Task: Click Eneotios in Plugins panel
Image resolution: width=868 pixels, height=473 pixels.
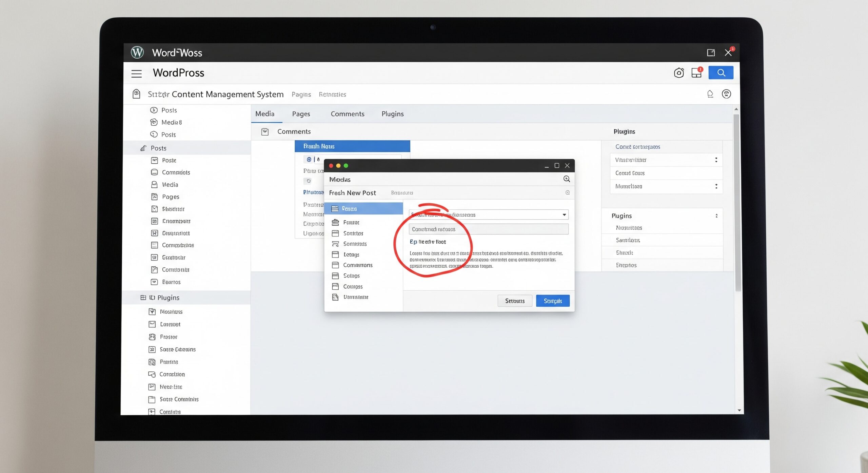Action: 626,265
